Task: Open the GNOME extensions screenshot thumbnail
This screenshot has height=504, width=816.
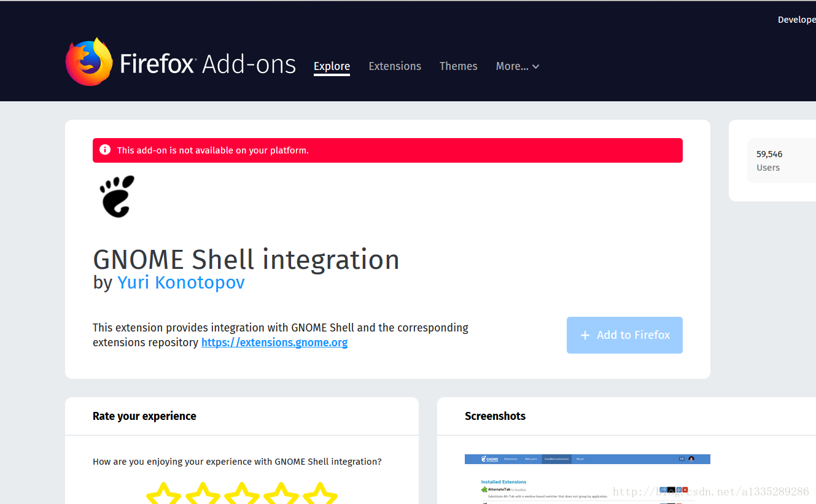Action: [x=588, y=479]
